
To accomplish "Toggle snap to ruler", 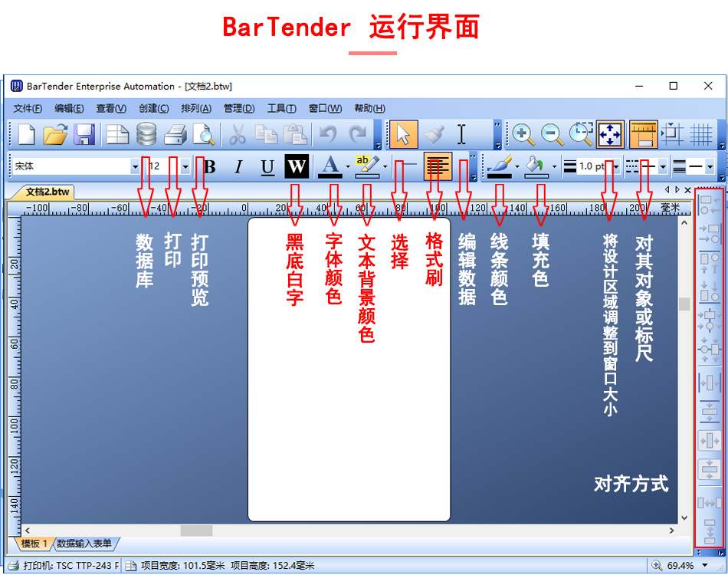I will tap(643, 135).
